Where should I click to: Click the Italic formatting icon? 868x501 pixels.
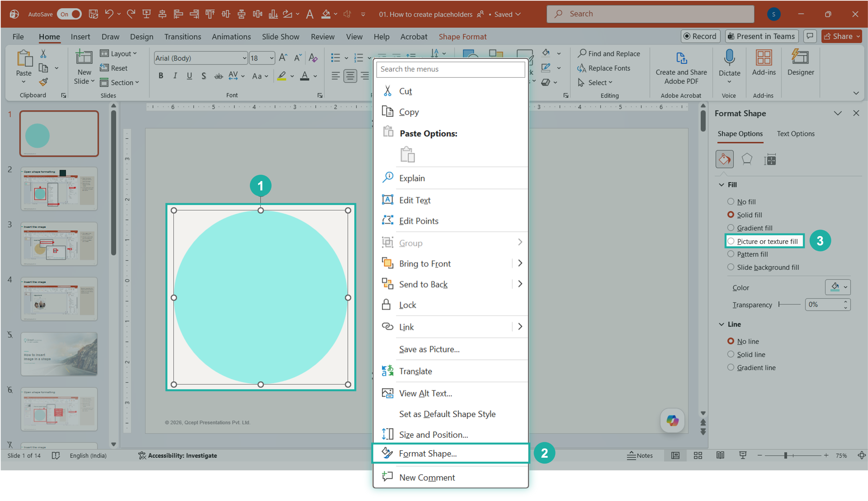(175, 76)
